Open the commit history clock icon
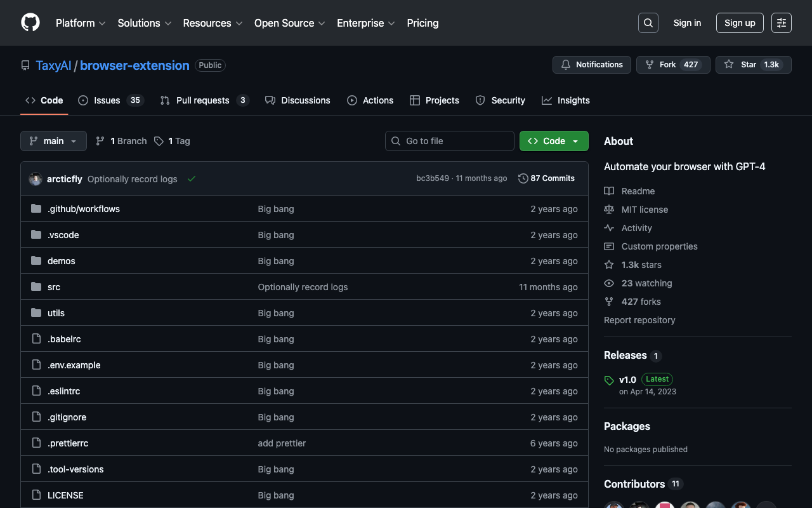The width and height of the screenshot is (812, 508). pos(523,178)
